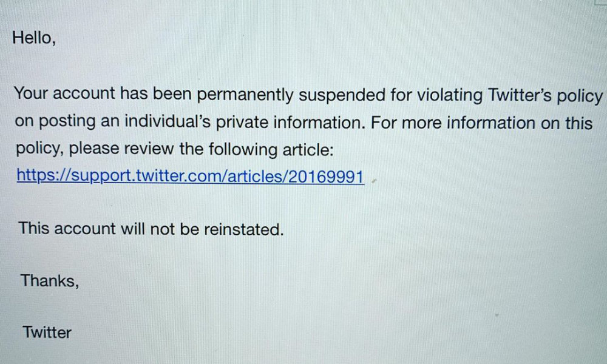
Task: Click the 'Thanks,' closing line
Action: coord(50,280)
